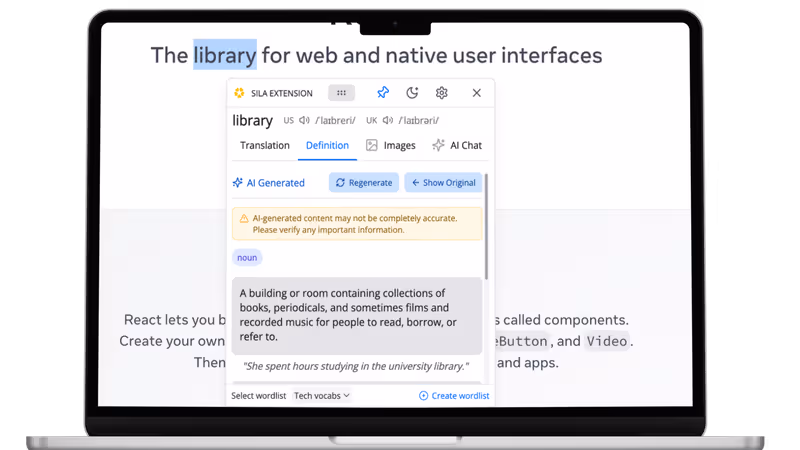The image size is (800, 450).
Task: Click the UK phonetic transcription text
Action: [418, 120]
